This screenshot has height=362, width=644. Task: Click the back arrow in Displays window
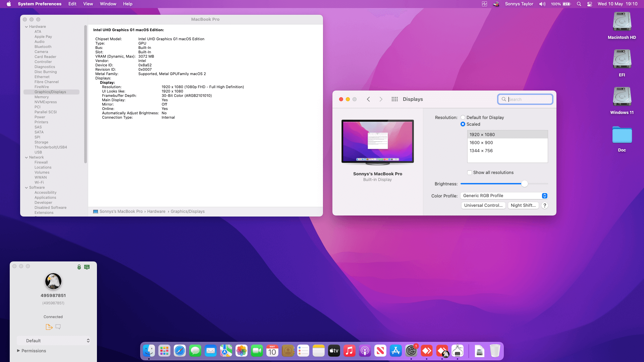pyautogui.click(x=368, y=99)
